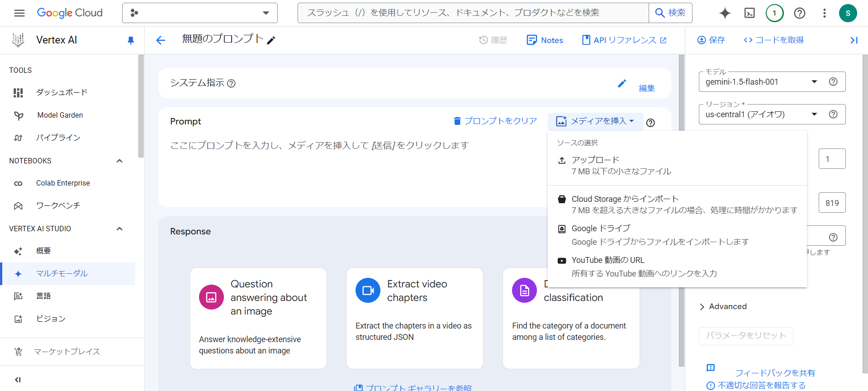Open 言語 language in sidebar
868x391 pixels.
(68, 296)
